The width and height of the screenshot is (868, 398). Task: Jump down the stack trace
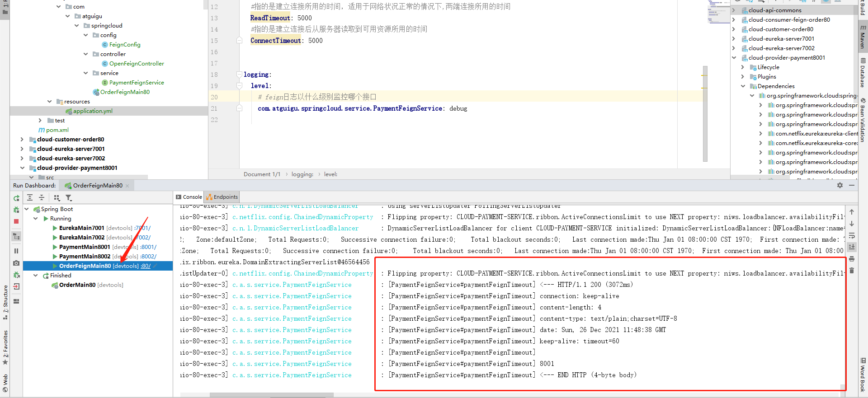852,224
